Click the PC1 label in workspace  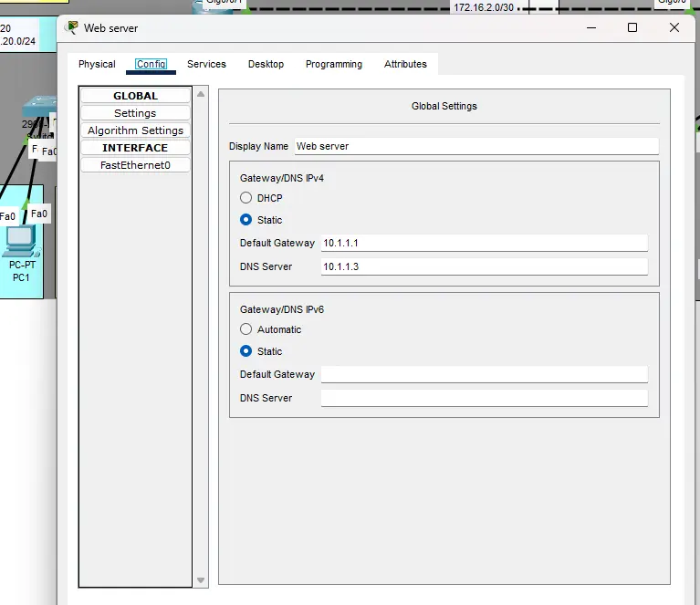click(x=21, y=277)
